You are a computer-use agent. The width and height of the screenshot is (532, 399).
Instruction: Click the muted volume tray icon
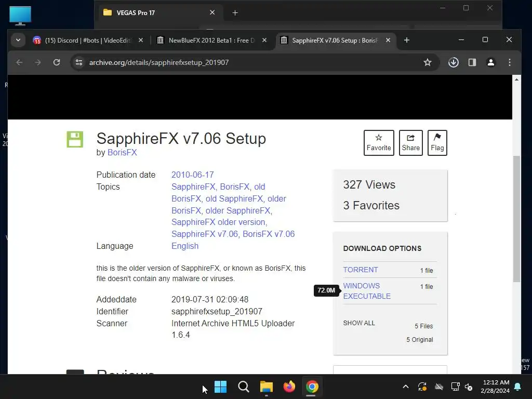coord(469,387)
